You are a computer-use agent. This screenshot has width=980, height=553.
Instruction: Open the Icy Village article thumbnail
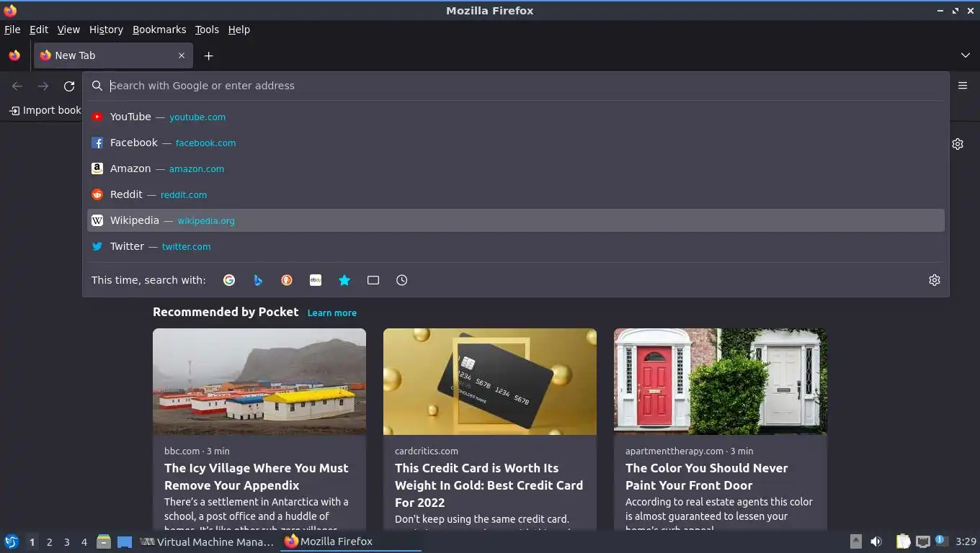[259, 382]
